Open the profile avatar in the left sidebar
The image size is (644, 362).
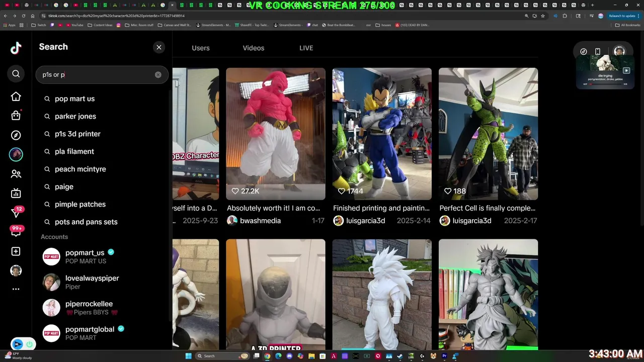coord(16,270)
